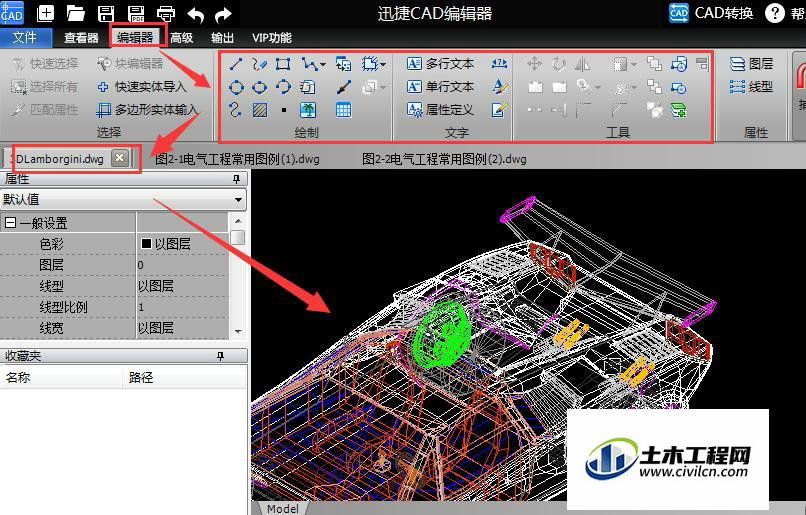Expand the polyline tool dropdown arrow

[x=323, y=64]
